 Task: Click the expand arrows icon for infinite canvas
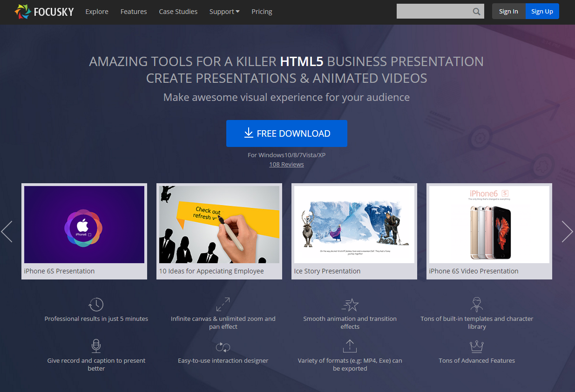coord(223,305)
